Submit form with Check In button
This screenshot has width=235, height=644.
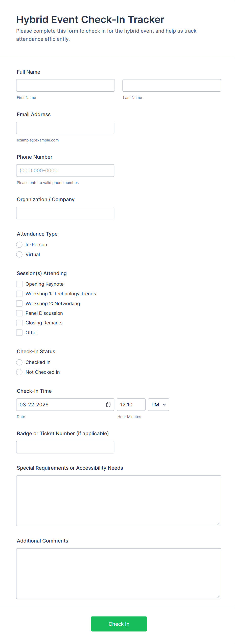point(119,624)
